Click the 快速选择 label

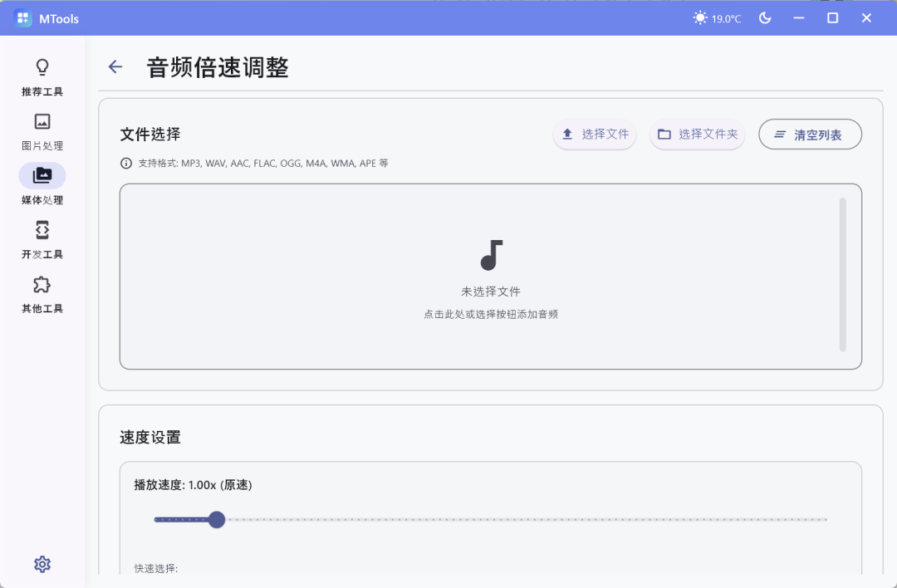156,569
